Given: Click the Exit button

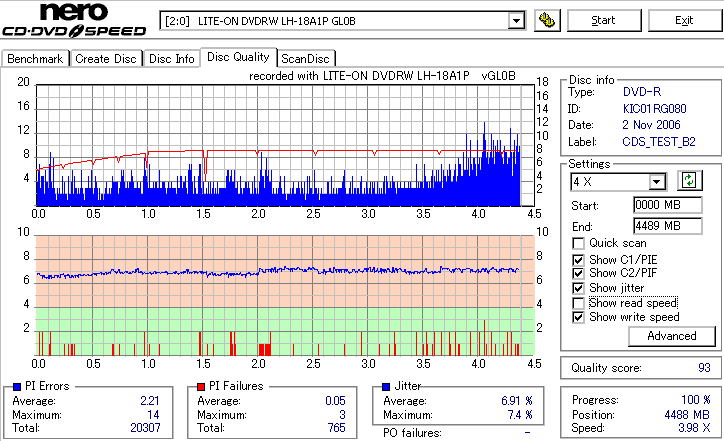Looking at the screenshot, I should tap(684, 21).
